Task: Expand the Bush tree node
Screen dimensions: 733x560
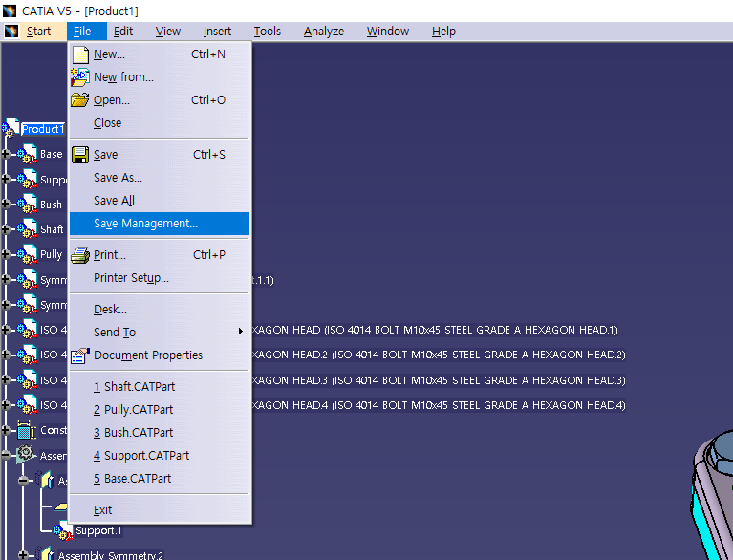Action: 6,204
